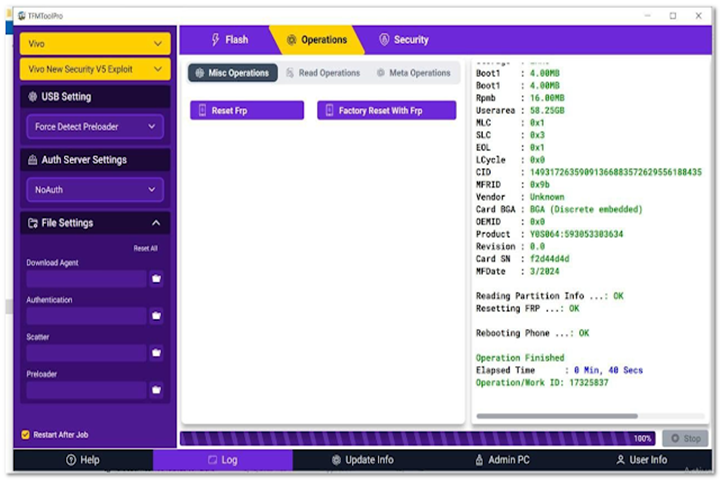Viewport: 720px width, 480px height.
Task: Expand the Vivo brand dropdown
Action: click(x=95, y=44)
